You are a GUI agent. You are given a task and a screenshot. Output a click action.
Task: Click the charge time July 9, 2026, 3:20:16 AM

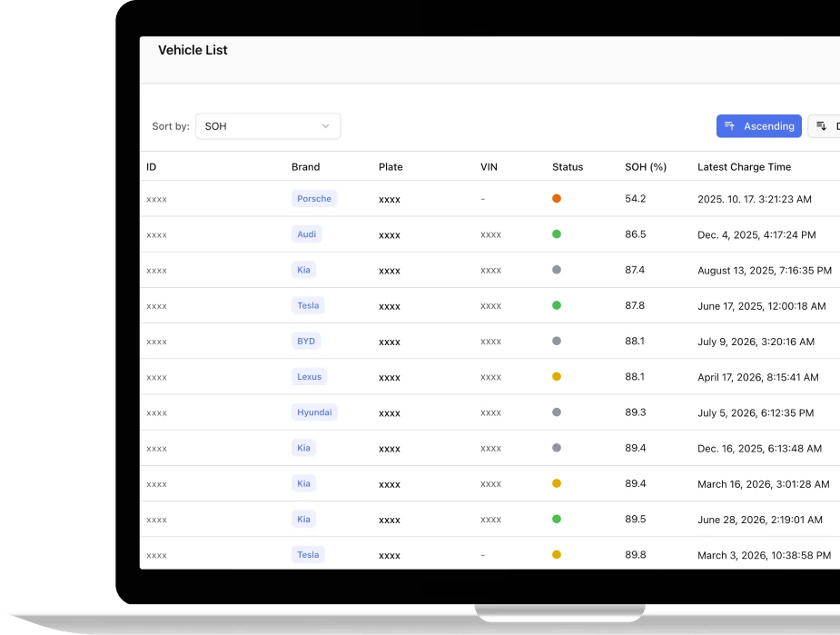click(756, 342)
